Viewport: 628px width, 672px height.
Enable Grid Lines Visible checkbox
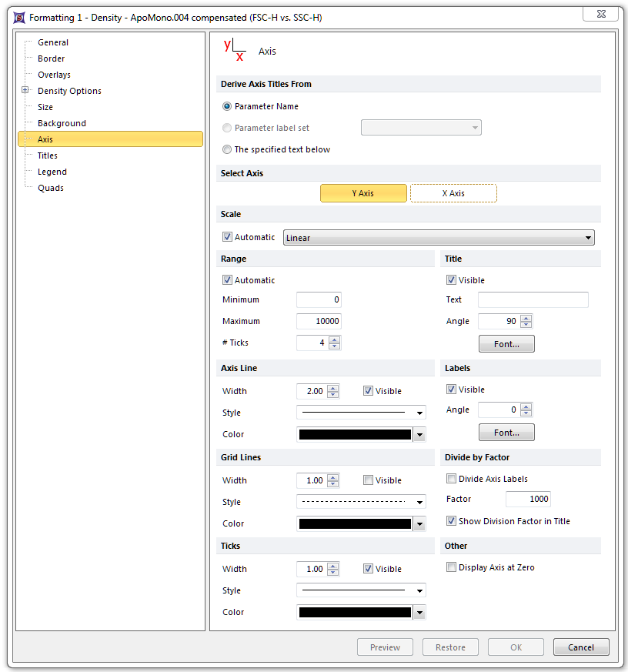pos(369,480)
